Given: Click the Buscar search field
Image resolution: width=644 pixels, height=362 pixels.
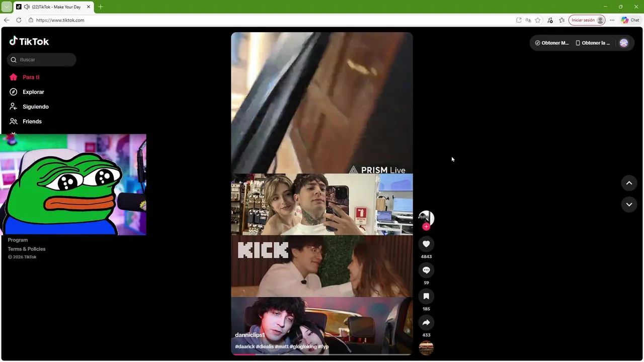Looking at the screenshot, I should tap(42, 60).
